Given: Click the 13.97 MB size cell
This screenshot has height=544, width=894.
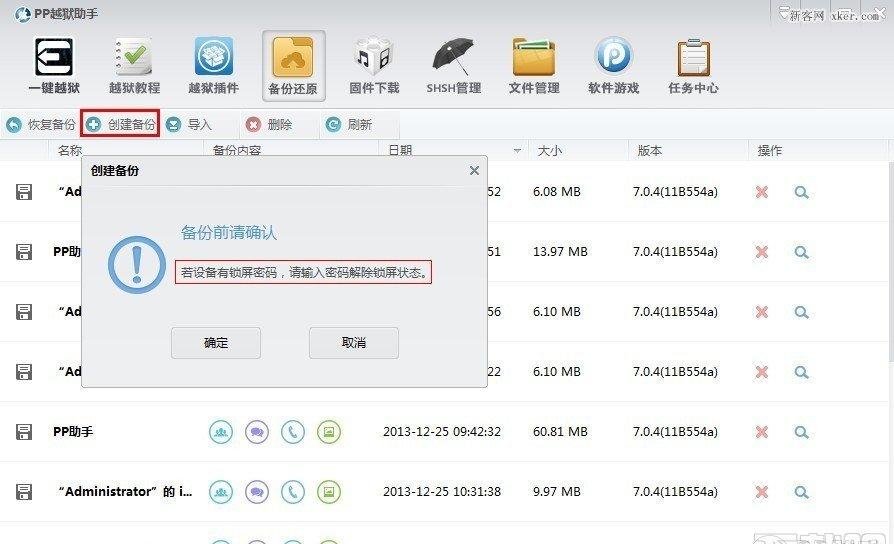Looking at the screenshot, I should coord(560,251).
